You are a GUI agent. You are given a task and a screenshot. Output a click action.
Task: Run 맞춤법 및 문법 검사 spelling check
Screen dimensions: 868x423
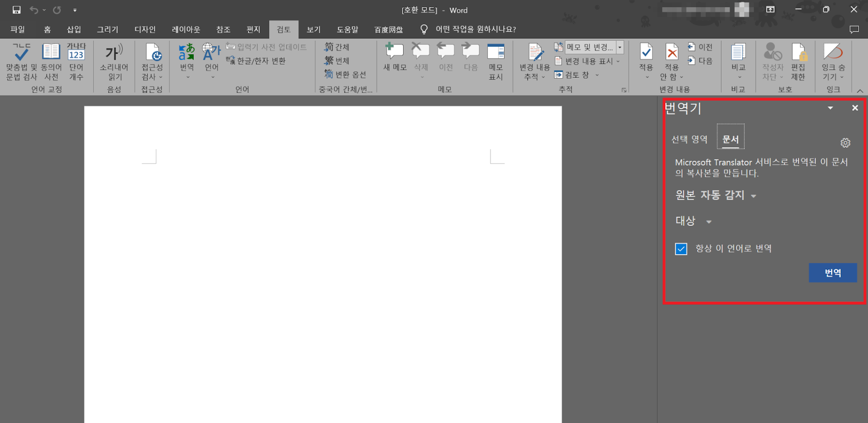21,62
